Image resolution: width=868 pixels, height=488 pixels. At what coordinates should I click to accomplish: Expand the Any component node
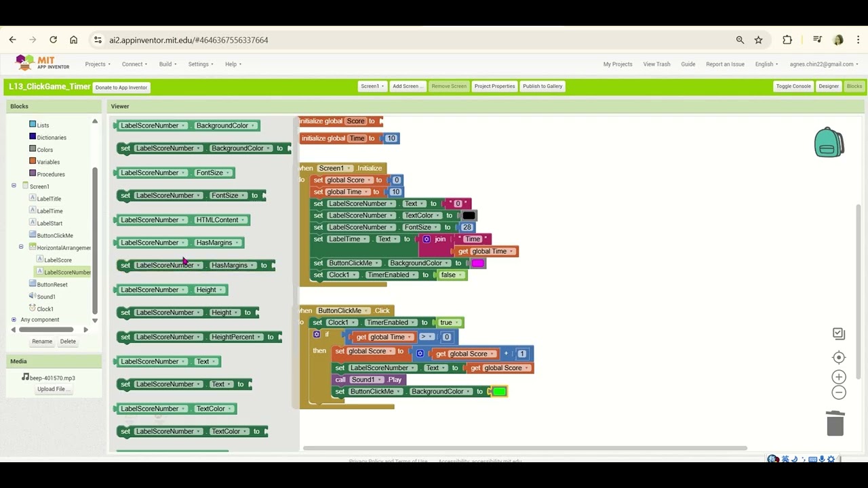[x=14, y=319]
